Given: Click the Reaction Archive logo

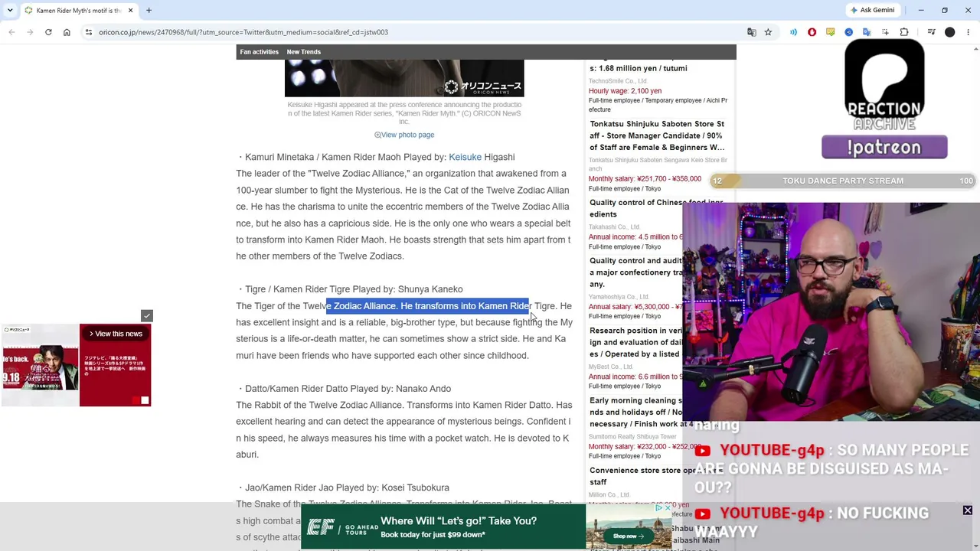Looking at the screenshot, I should pyautogui.click(x=884, y=86).
